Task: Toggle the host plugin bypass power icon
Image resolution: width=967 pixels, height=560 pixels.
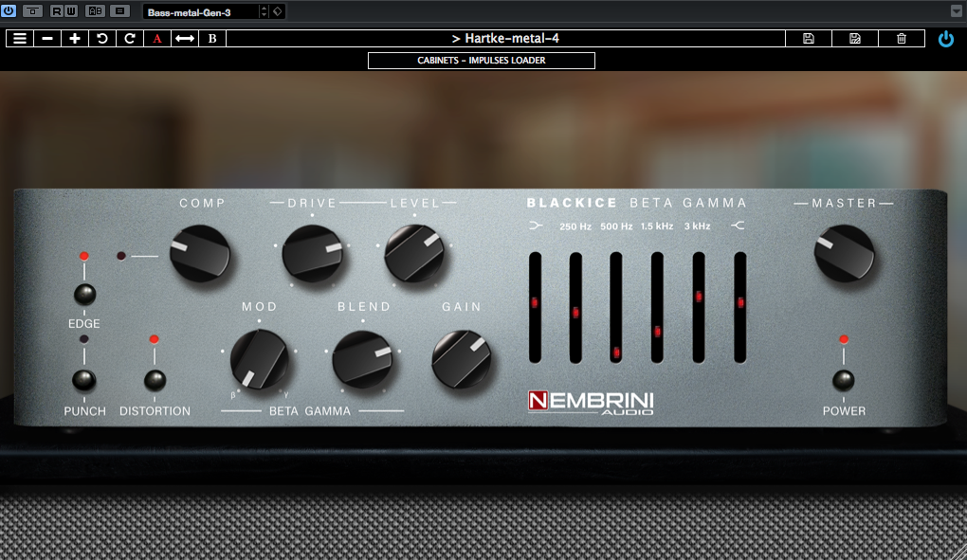Action: coord(9,10)
